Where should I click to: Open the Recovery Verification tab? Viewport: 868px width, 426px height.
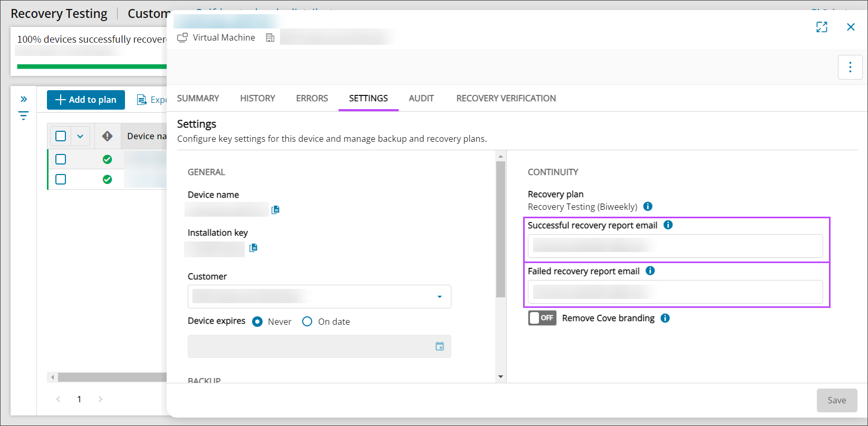[506, 99]
